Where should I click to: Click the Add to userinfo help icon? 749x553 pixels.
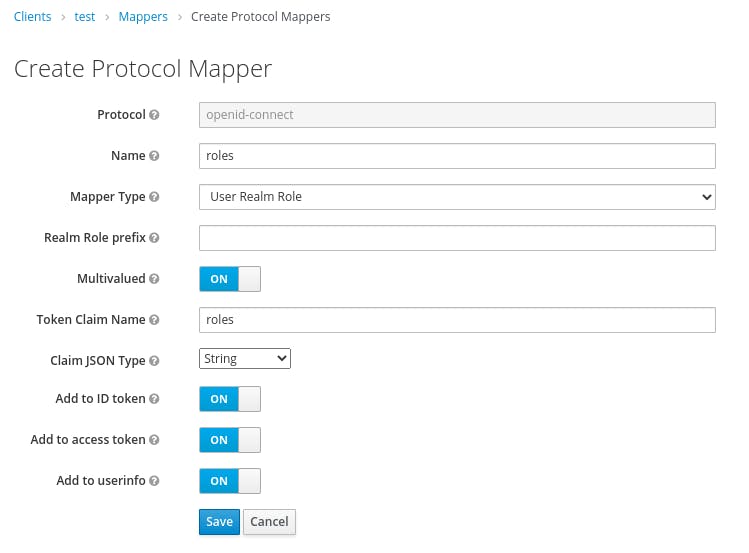[x=154, y=481]
